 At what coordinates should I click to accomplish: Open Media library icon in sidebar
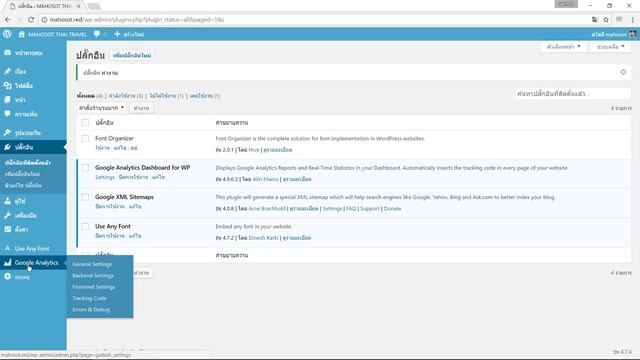[x=7, y=85]
